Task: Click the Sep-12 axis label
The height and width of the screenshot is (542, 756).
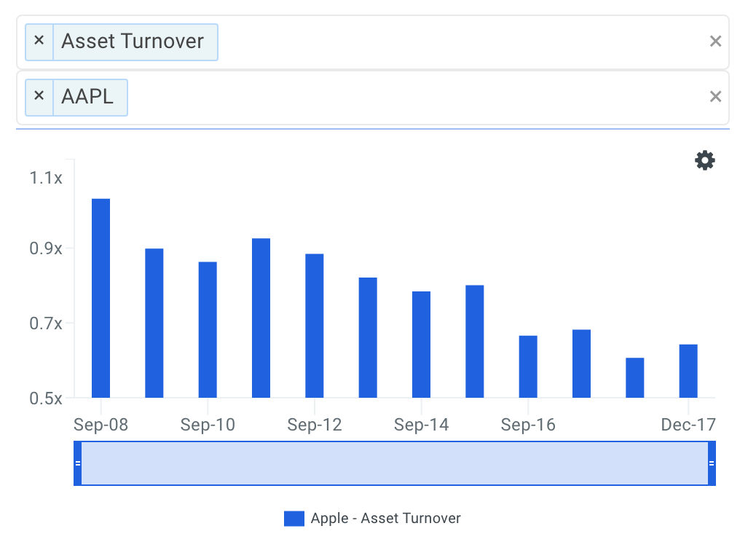Action: pyautogui.click(x=315, y=425)
